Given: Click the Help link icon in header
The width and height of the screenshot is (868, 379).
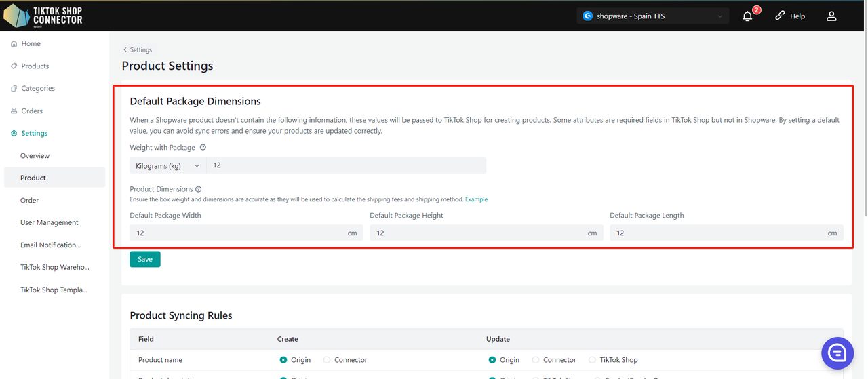Looking at the screenshot, I should (x=780, y=16).
